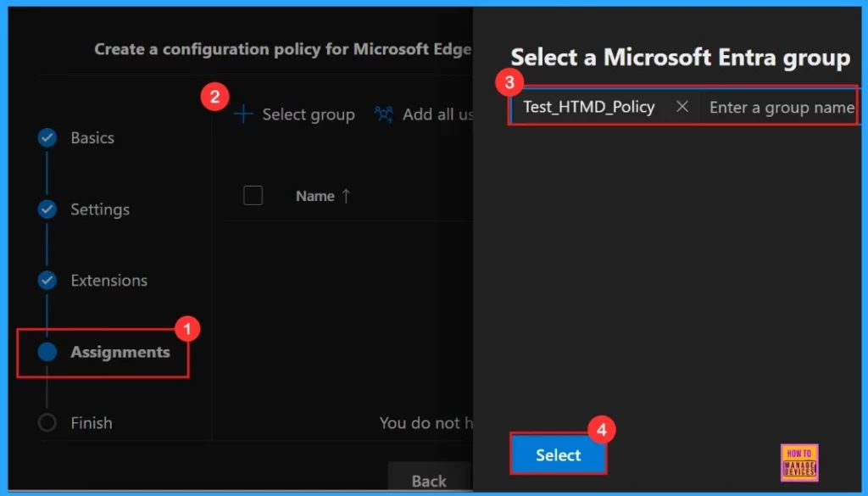Click the Name column header
Image resolution: width=868 pixels, height=496 pixels.
point(315,196)
